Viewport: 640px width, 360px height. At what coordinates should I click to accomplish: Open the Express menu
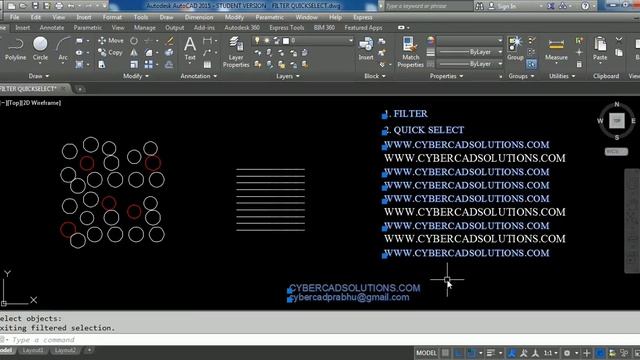(362, 17)
